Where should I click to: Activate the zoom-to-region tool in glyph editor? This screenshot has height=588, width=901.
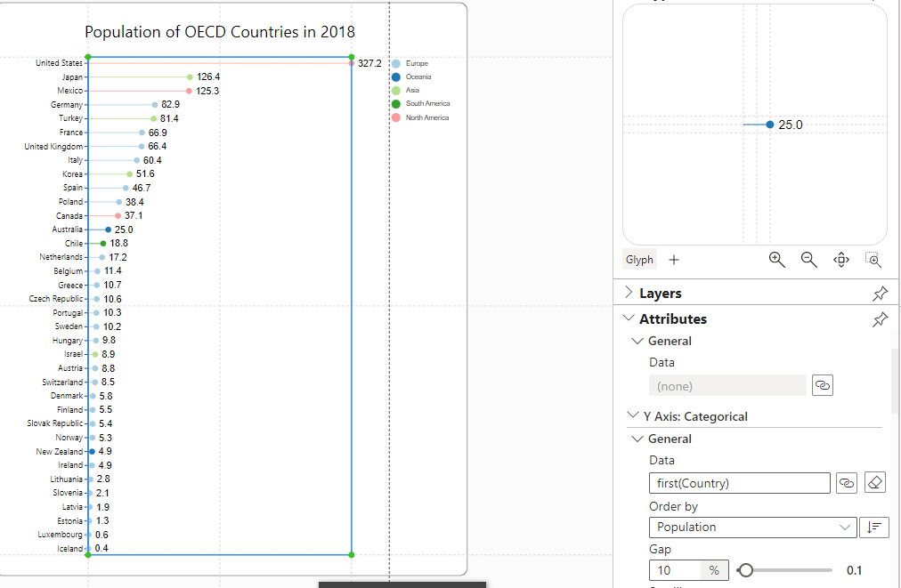[873, 260]
